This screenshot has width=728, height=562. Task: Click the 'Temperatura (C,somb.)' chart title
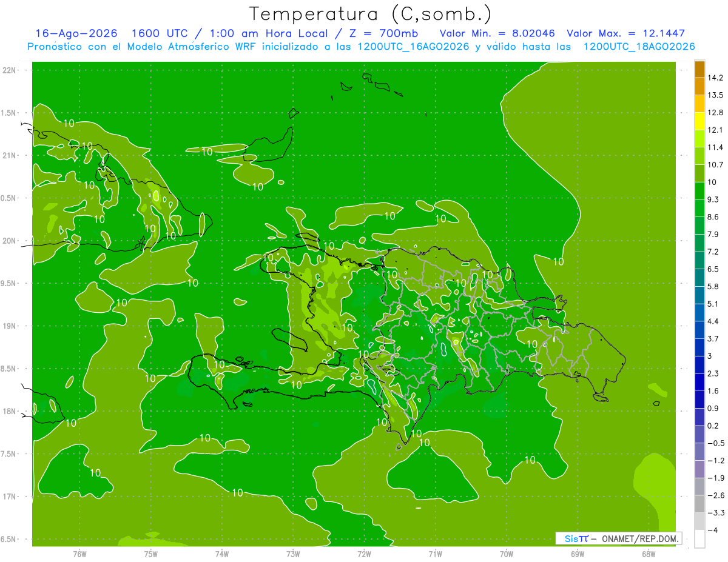coord(370,14)
